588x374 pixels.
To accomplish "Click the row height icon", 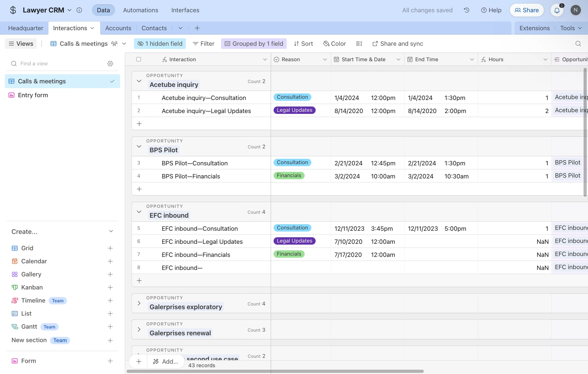I will click(359, 44).
